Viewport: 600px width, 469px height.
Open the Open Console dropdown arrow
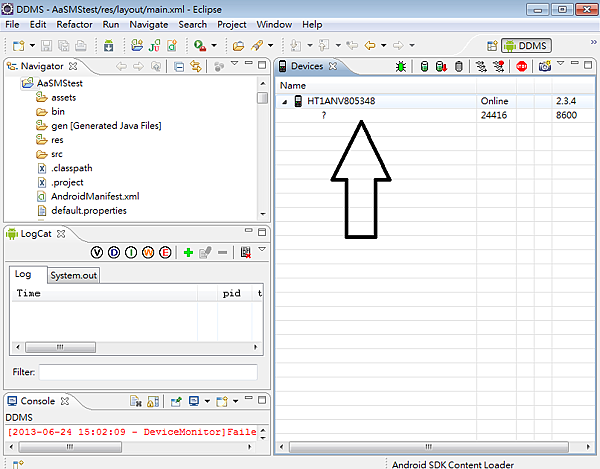[235, 401]
